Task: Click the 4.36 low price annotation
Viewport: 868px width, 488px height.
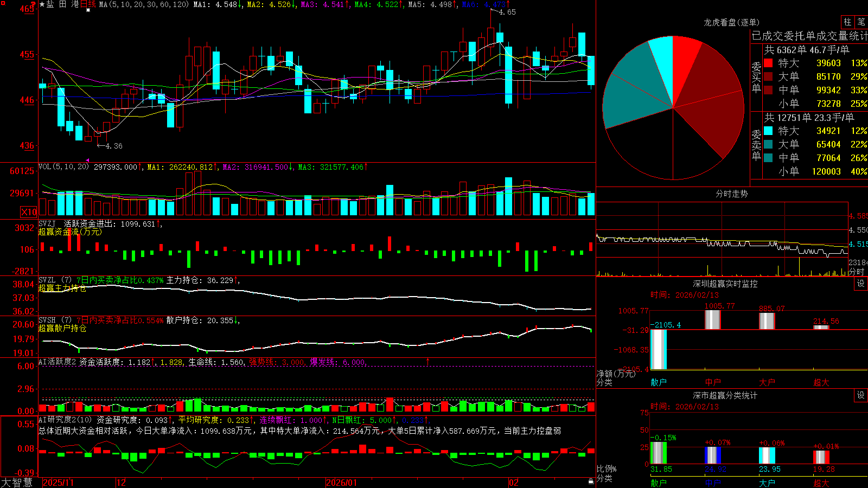Action: pyautogui.click(x=114, y=146)
